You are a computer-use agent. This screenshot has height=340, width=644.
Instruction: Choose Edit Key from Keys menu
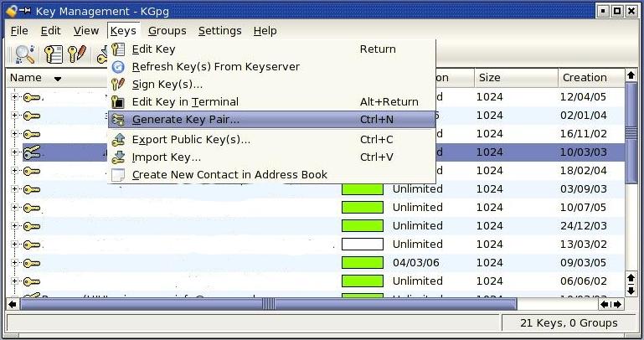[x=271, y=49]
